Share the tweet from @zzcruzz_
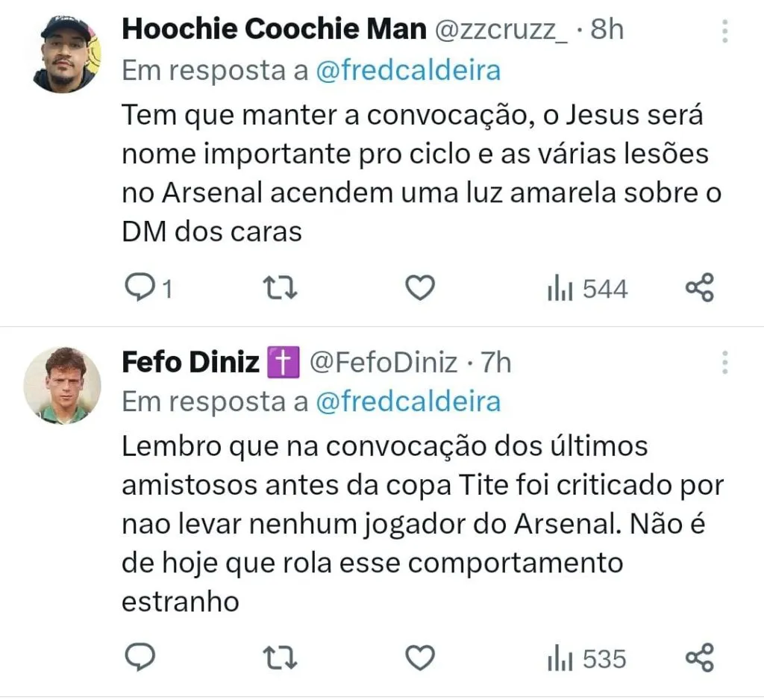764x700 pixels. (x=699, y=289)
